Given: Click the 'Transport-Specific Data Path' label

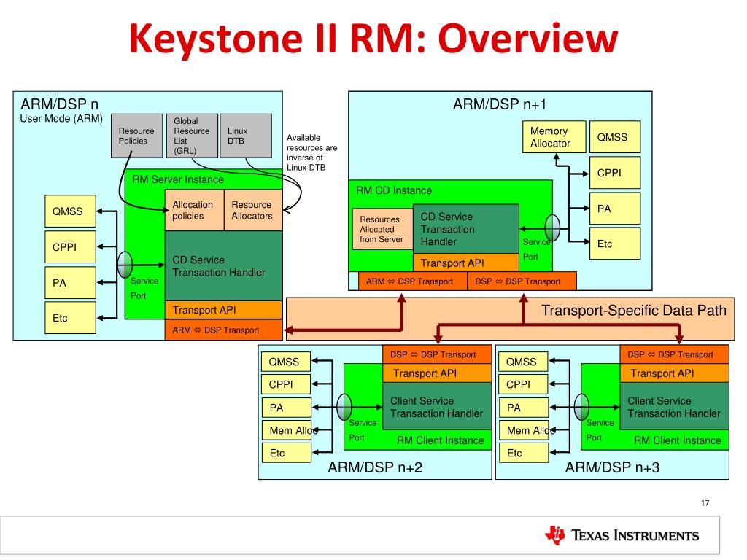Looking at the screenshot, I should click(634, 311).
